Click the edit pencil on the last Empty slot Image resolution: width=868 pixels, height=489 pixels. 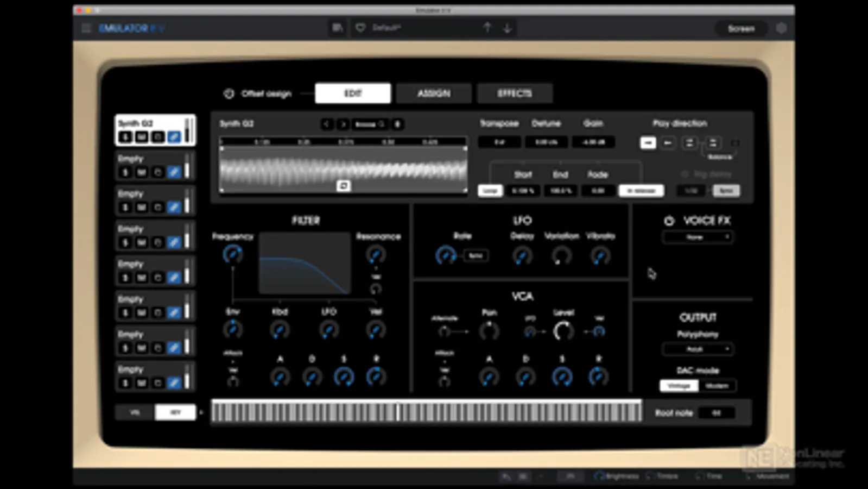coord(174,383)
